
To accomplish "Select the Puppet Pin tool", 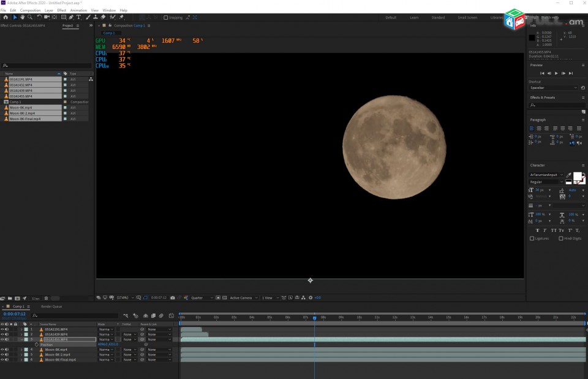I will [121, 17].
